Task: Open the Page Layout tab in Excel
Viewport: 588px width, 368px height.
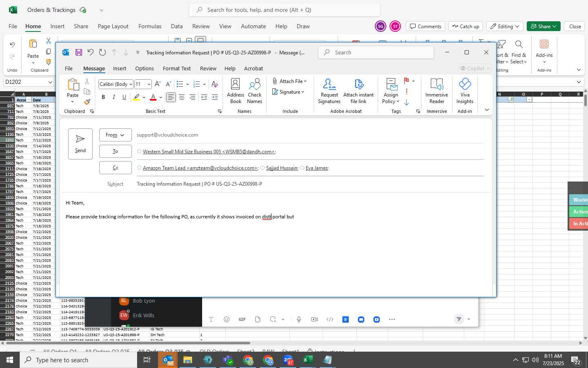Action: (x=113, y=26)
